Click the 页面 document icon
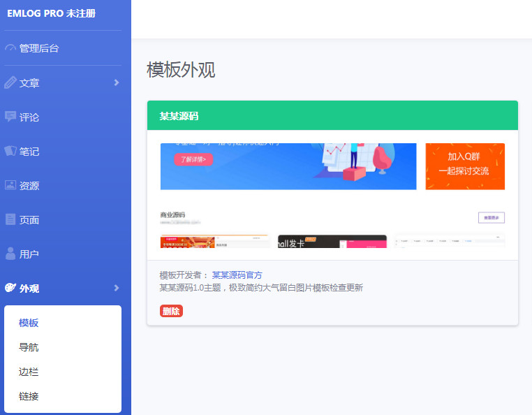Image resolution: width=532 pixels, height=415 pixels. point(10,219)
